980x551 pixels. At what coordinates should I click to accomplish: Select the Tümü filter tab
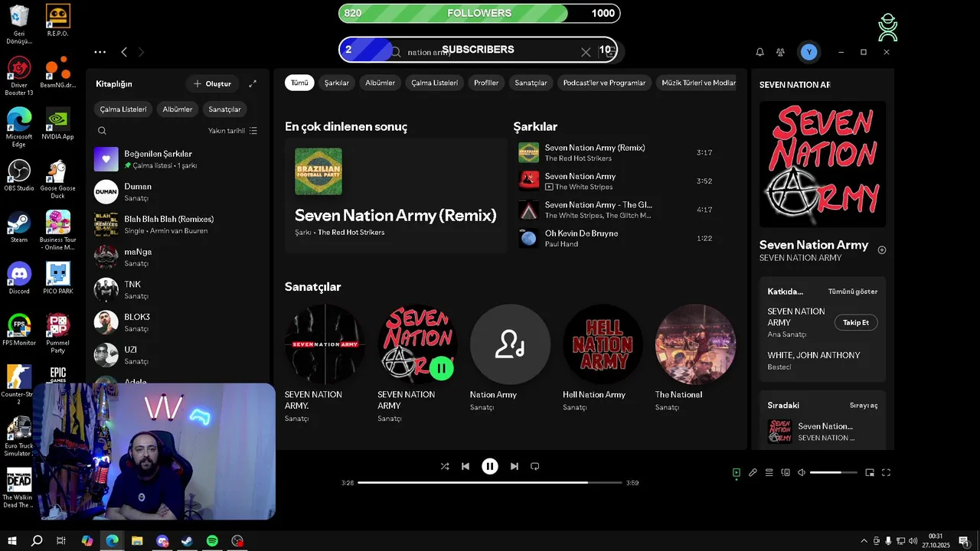pyautogui.click(x=299, y=83)
